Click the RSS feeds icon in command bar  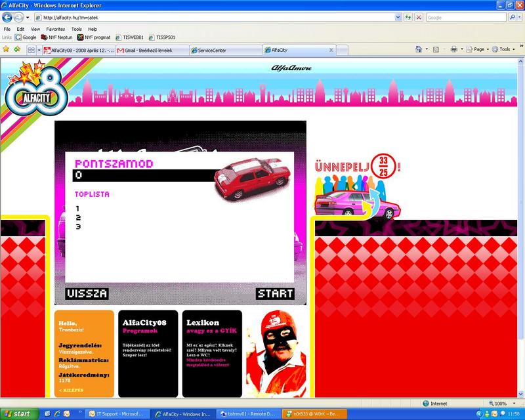(x=436, y=50)
